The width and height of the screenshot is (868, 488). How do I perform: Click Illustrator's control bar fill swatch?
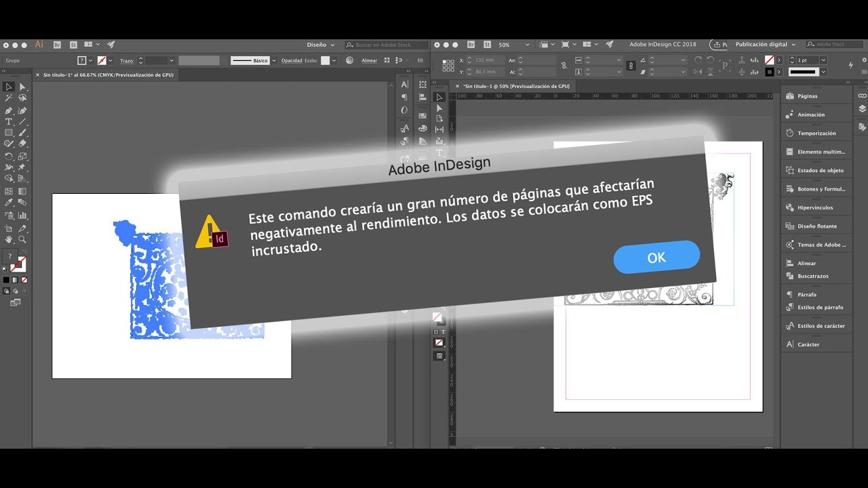click(81, 60)
